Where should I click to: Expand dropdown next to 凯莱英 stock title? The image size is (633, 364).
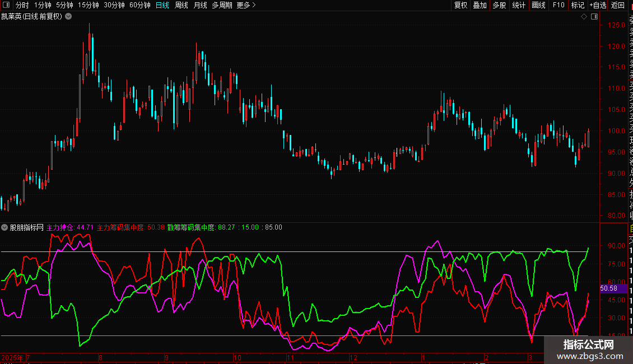pyautogui.click(x=68, y=16)
